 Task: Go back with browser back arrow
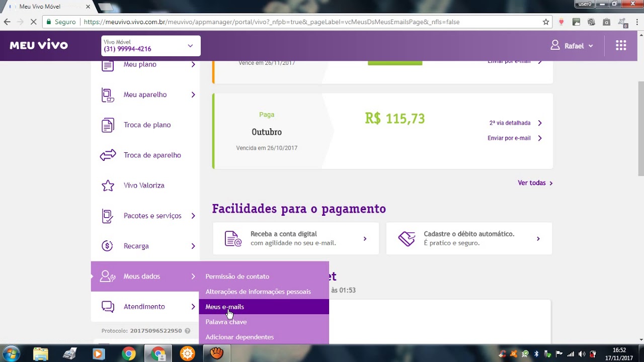pyautogui.click(x=7, y=22)
